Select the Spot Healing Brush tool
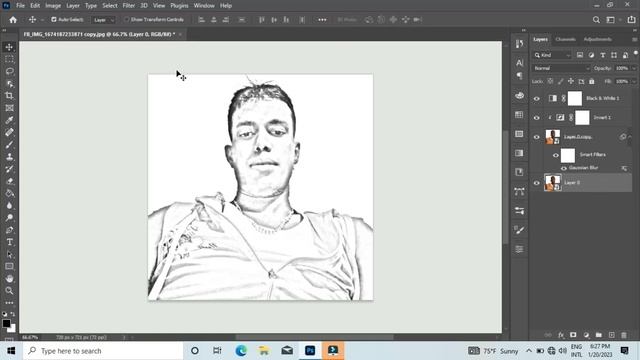640x360 pixels. point(9,132)
